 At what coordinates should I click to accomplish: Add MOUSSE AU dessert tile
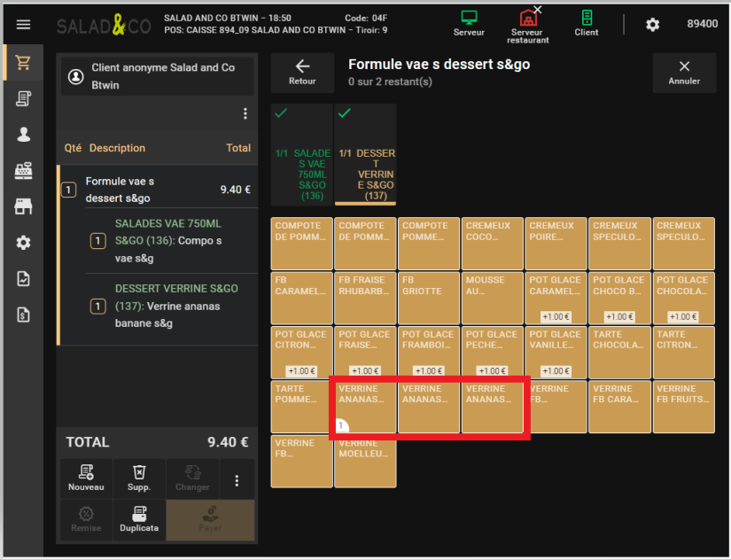click(x=493, y=298)
